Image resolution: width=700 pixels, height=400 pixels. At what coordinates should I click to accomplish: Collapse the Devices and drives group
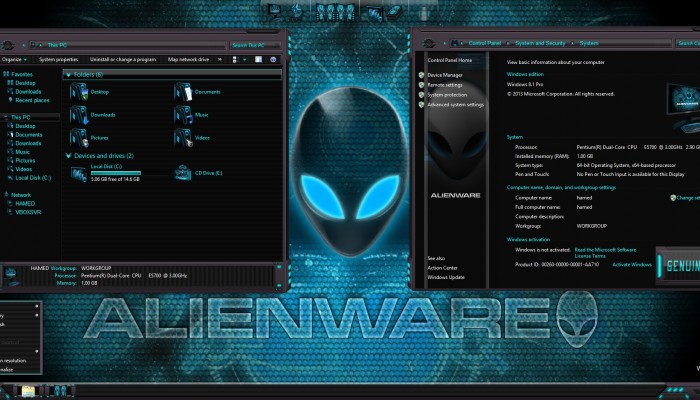coord(68,156)
